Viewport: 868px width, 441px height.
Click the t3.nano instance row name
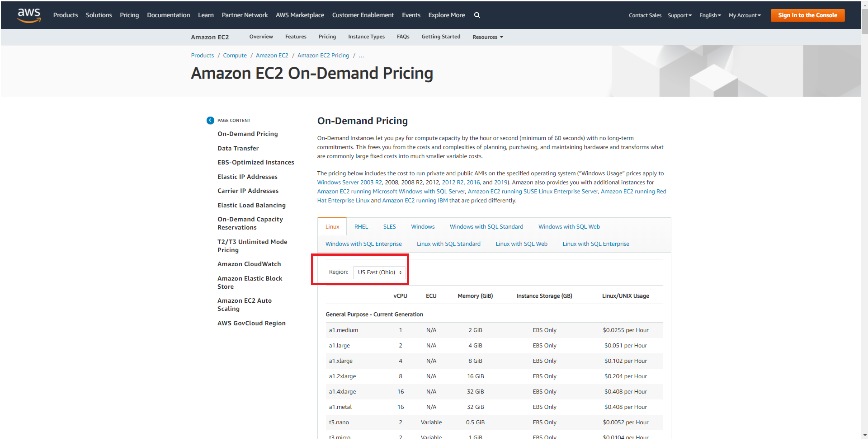click(x=339, y=422)
